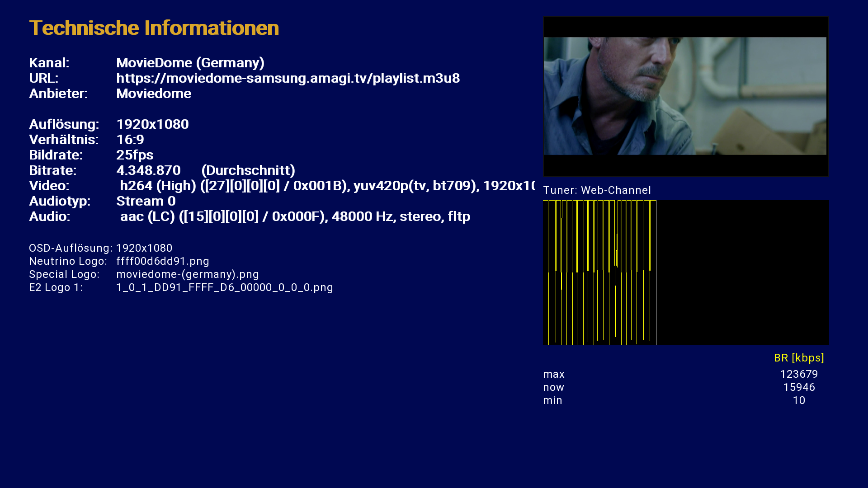The image size is (868, 488).
Task: Click the max bitrate value 123679
Action: (798, 374)
